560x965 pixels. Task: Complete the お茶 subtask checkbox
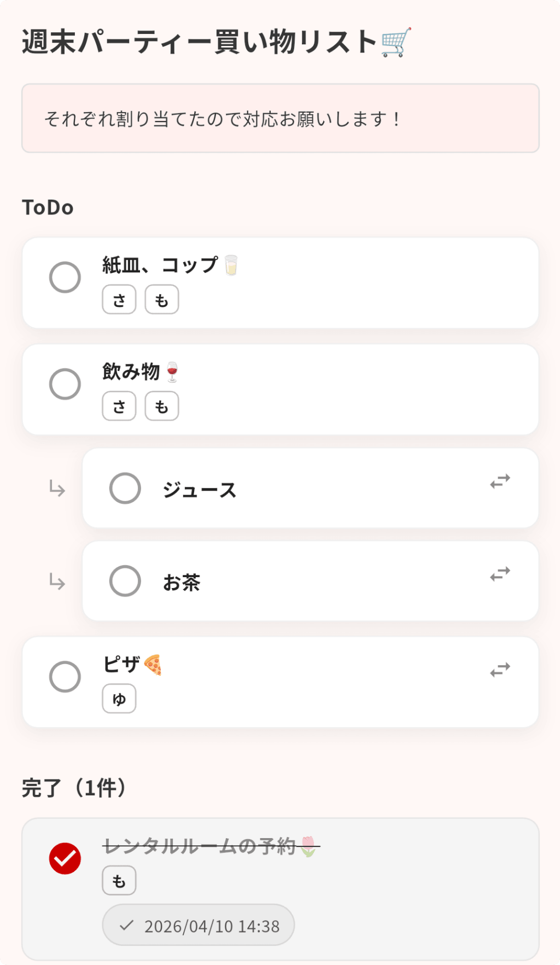[x=125, y=581]
